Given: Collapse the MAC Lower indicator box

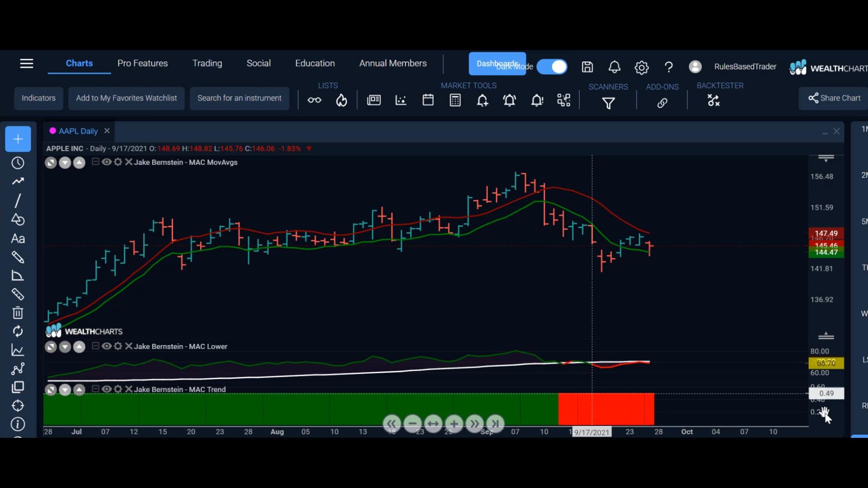Looking at the screenshot, I should (95, 346).
